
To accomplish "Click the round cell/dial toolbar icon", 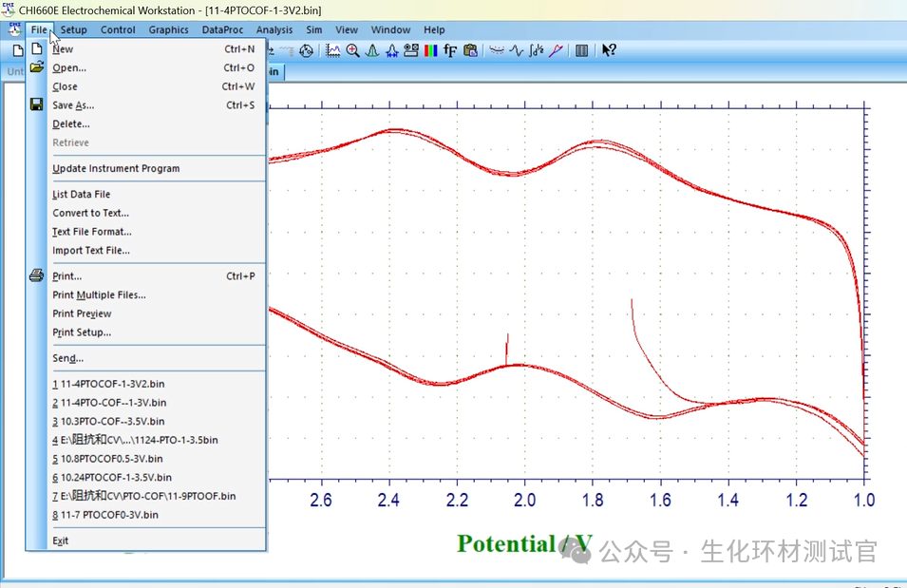I will coord(307,51).
